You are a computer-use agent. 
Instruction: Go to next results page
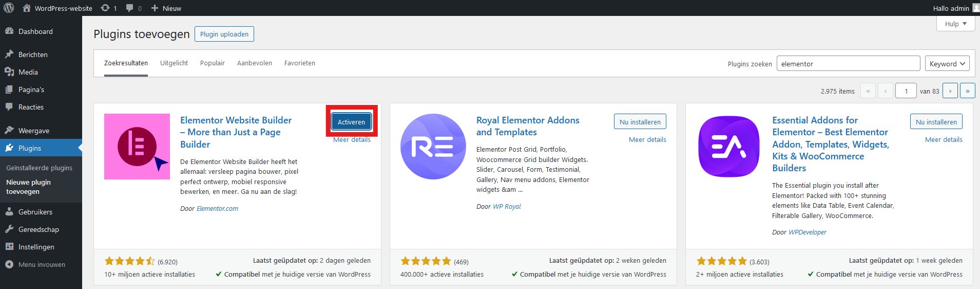coord(950,91)
